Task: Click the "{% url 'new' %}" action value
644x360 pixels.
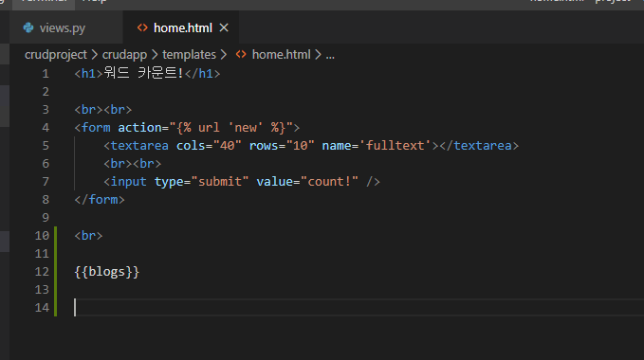Action: point(230,128)
